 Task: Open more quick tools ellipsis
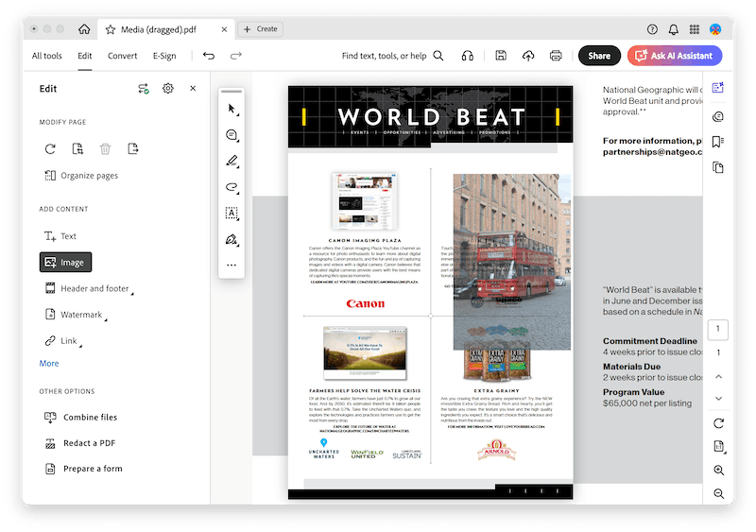point(232,265)
